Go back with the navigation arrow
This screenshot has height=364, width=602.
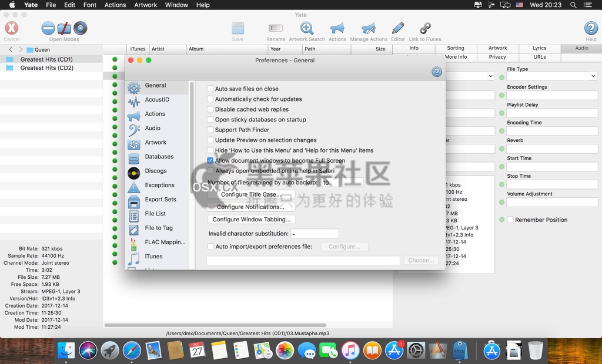[11, 49]
